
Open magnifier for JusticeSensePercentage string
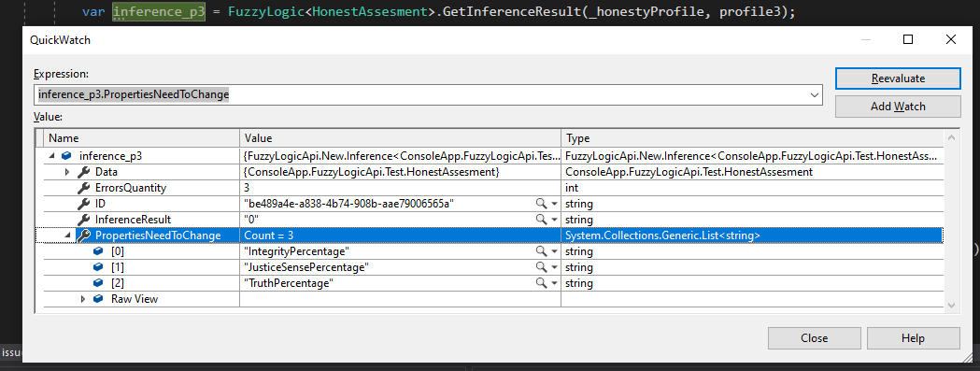point(540,267)
